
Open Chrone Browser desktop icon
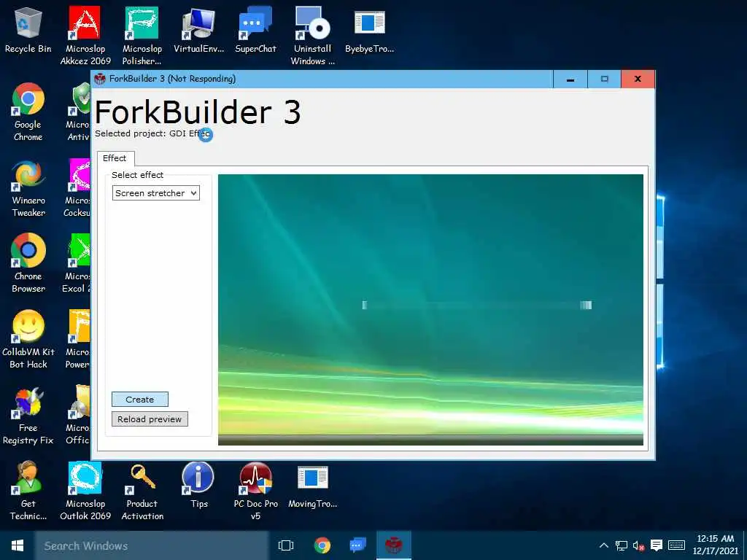[28, 263]
